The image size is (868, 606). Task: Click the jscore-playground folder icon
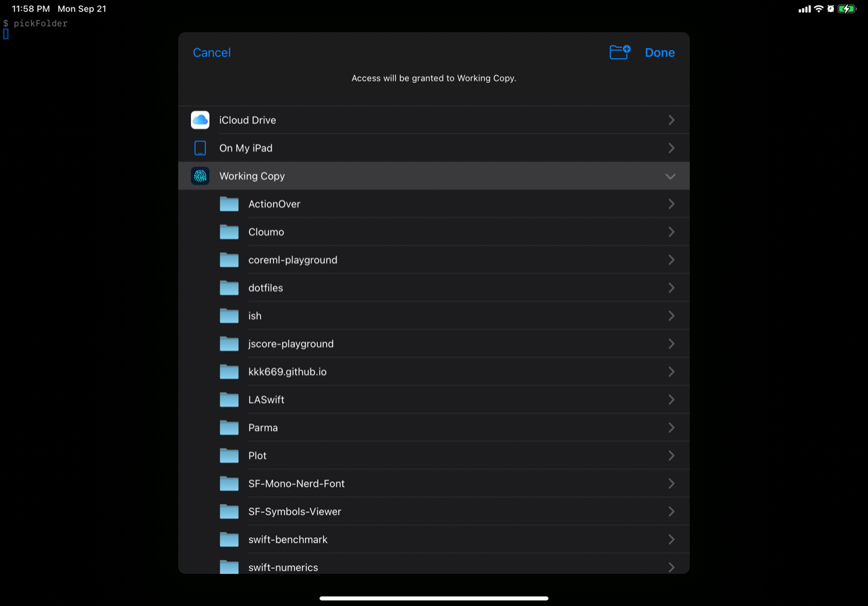tap(229, 344)
